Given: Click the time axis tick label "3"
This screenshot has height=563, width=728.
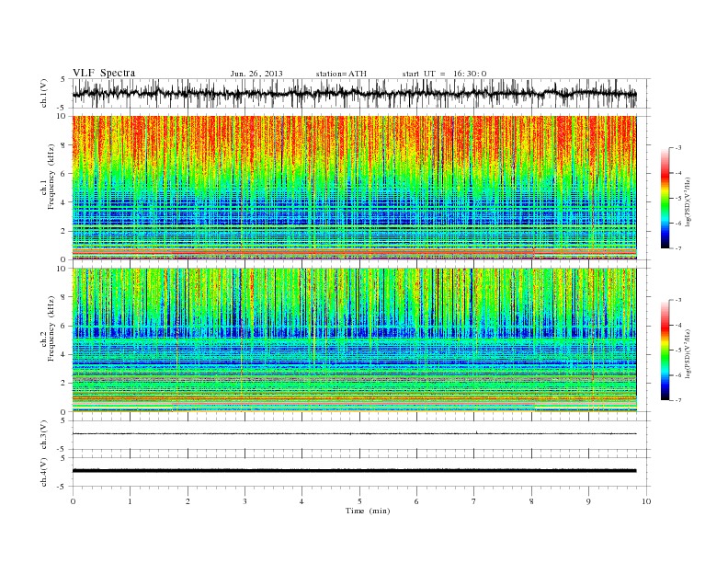Looking at the screenshot, I should click(245, 501).
